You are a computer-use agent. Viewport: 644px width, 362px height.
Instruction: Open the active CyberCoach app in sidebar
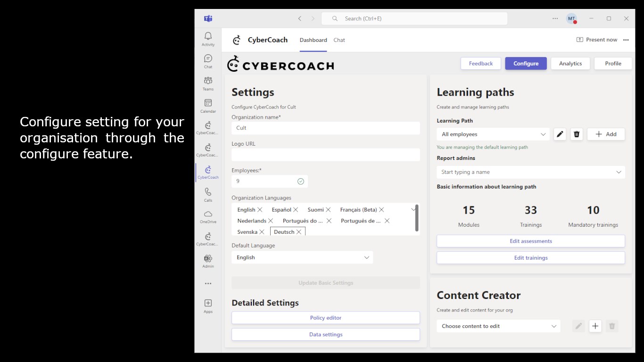tap(208, 173)
